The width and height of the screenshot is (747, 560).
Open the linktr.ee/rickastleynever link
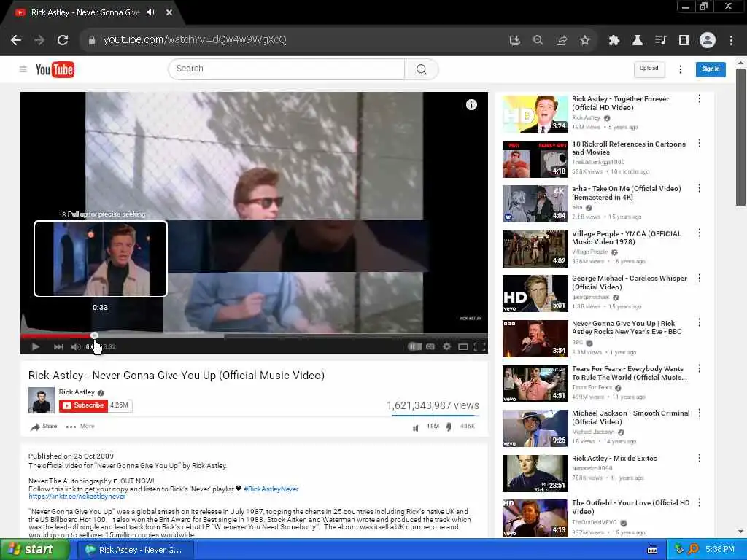(77, 497)
